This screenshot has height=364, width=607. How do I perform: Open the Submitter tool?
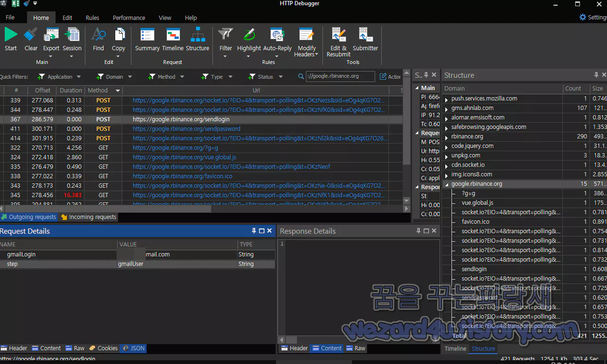pyautogui.click(x=366, y=35)
